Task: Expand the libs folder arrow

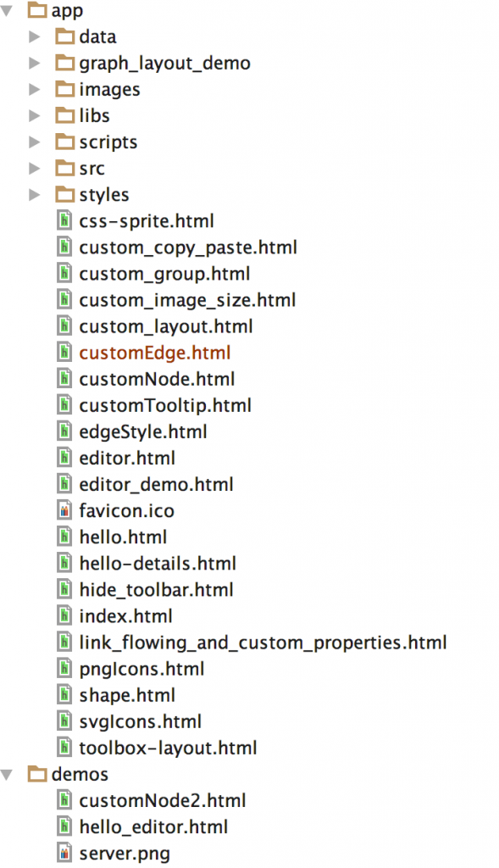Action: [x=35, y=115]
